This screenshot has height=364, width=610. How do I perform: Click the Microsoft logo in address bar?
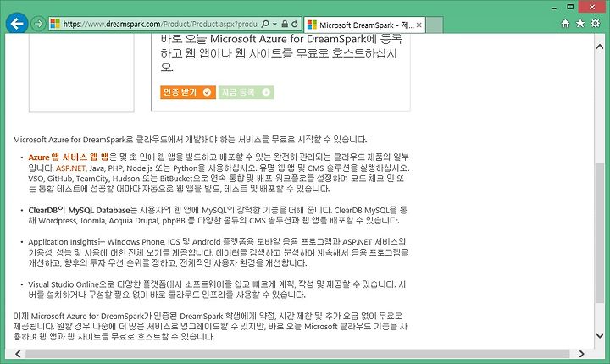[x=55, y=24]
